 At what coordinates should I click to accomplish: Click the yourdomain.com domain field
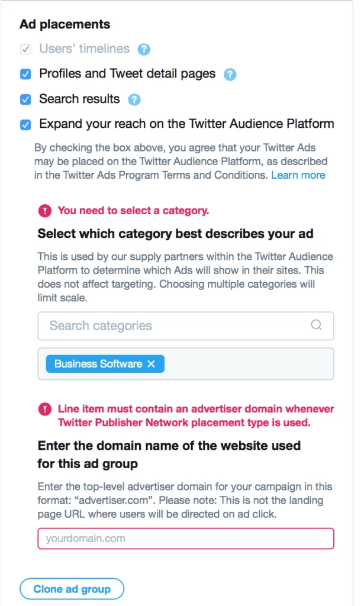[186, 539]
